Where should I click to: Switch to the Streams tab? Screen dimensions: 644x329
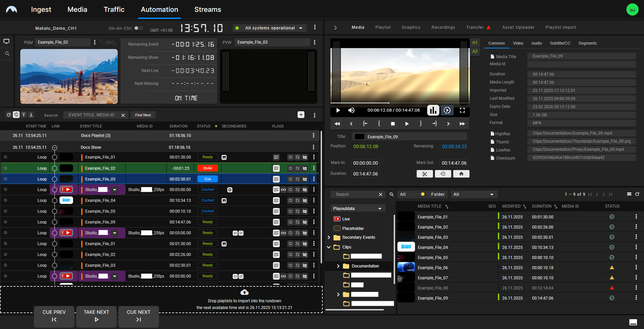click(207, 9)
